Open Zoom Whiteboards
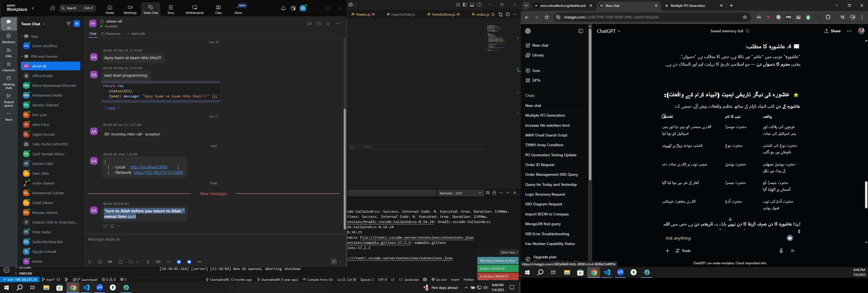868x293 pixels. [x=194, y=9]
